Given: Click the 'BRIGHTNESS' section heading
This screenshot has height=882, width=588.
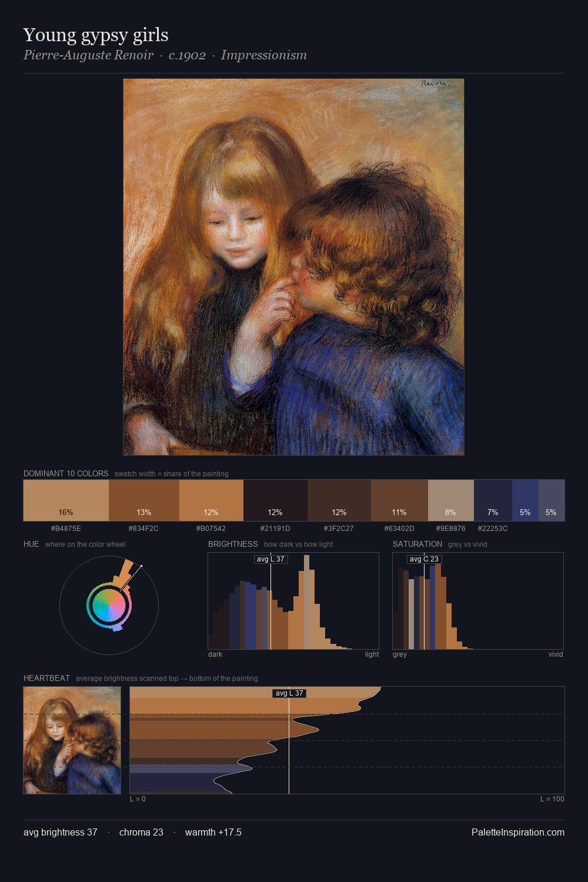Looking at the screenshot, I should tap(233, 544).
